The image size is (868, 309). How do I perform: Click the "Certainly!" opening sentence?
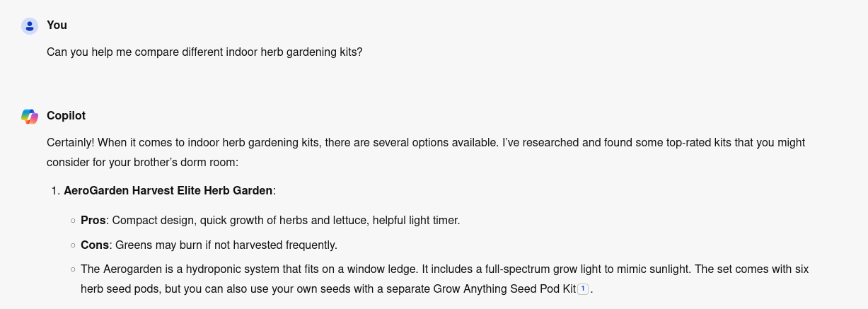[71, 143]
